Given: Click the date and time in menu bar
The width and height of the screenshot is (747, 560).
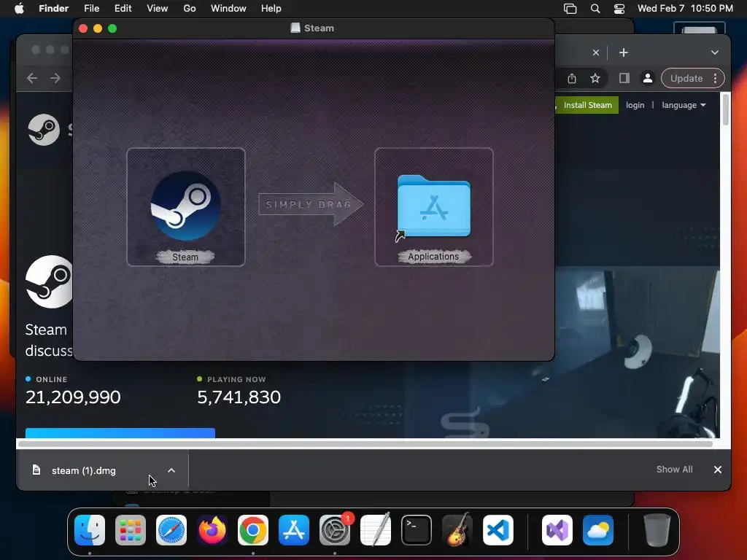Looking at the screenshot, I should point(685,9).
